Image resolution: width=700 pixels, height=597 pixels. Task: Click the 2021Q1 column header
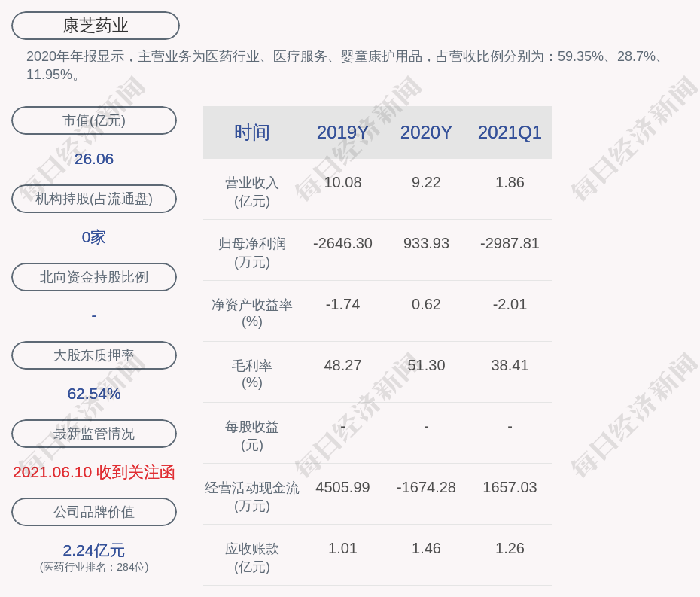510,132
